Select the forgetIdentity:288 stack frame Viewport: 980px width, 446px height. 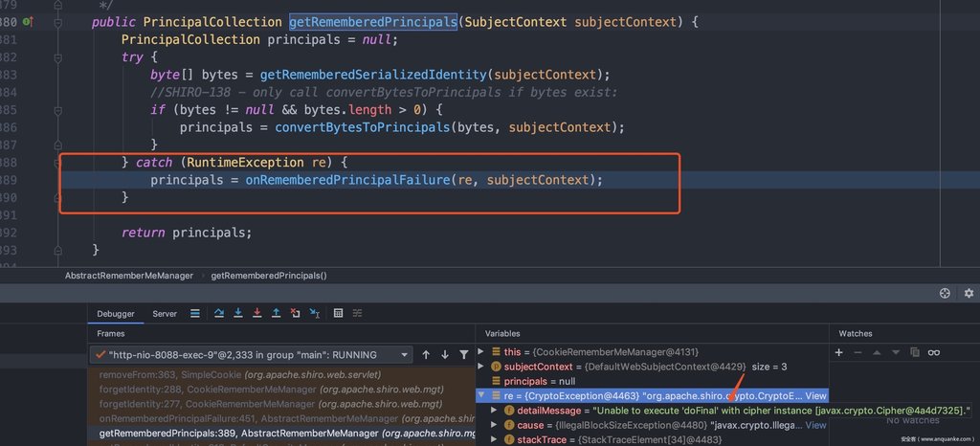(x=281, y=390)
